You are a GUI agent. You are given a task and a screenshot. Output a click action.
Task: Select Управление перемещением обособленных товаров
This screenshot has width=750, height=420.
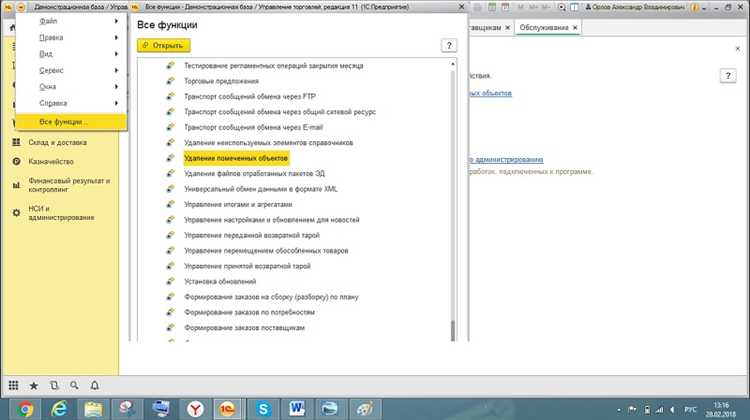[x=266, y=250]
